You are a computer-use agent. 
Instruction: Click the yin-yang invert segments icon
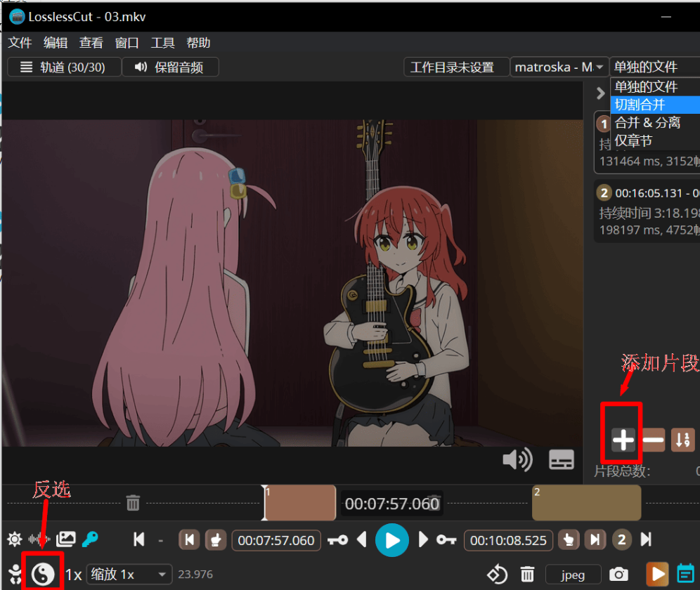[x=43, y=574]
